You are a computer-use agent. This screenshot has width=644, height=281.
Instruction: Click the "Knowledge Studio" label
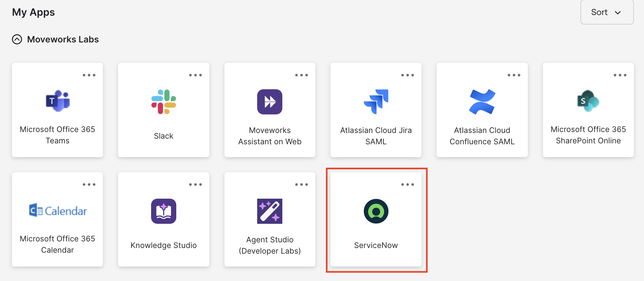[x=164, y=245]
